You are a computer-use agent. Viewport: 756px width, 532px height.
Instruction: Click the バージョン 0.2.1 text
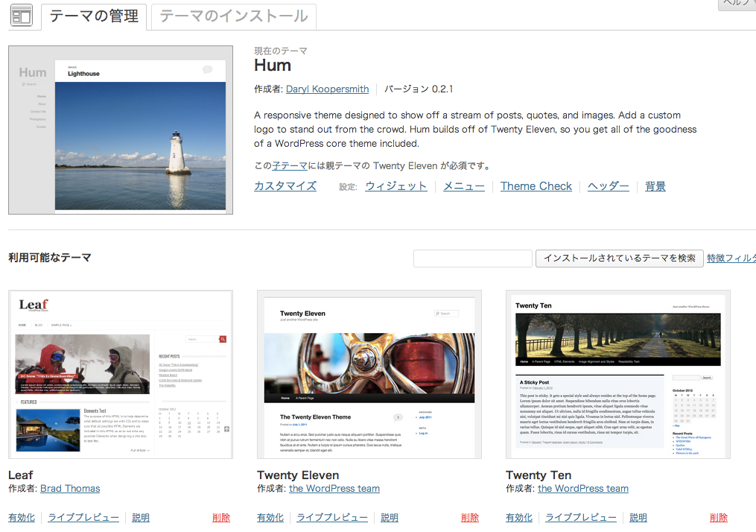tap(419, 89)
